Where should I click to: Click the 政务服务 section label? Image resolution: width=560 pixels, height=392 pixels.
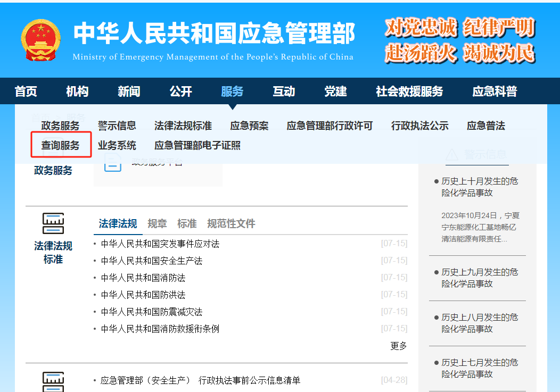pyautogui.click(x=53, y=170)
